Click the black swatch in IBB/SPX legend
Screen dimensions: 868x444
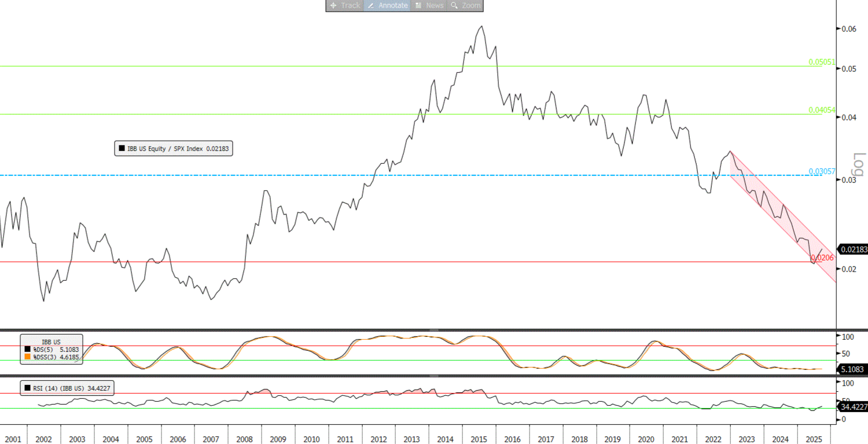coord(122,149)
